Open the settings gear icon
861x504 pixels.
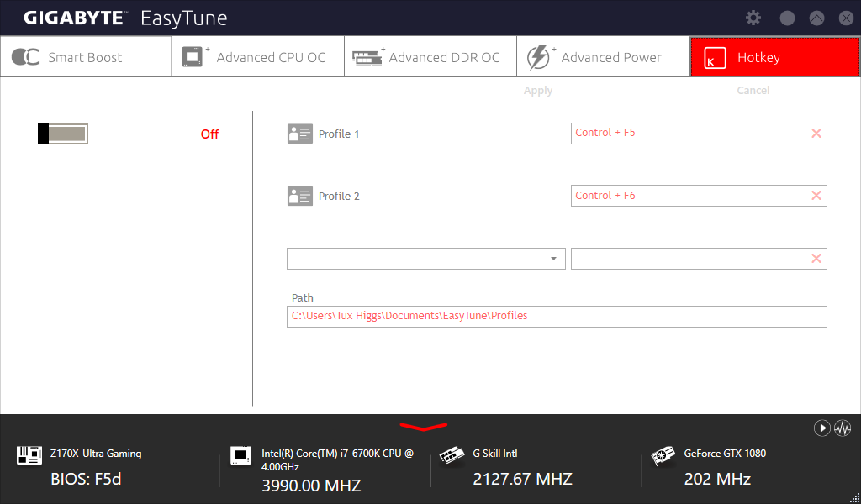coord(753,18)
